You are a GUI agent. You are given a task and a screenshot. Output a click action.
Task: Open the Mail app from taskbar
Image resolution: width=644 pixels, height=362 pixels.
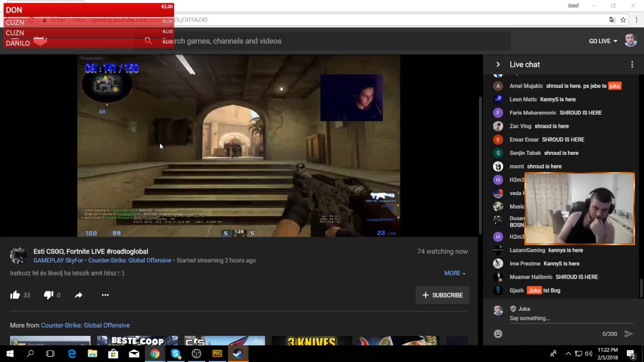(134, 354)
